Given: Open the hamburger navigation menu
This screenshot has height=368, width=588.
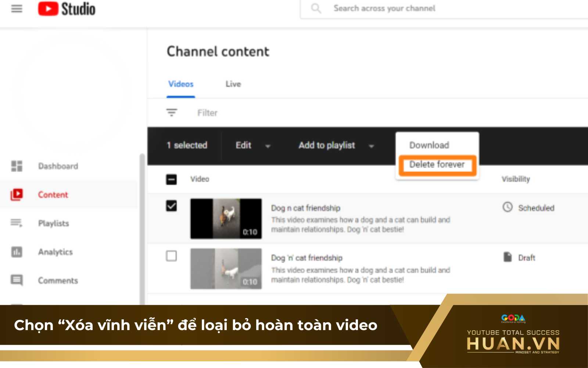Looking at the screenshot, I should (x=17, y=8).
